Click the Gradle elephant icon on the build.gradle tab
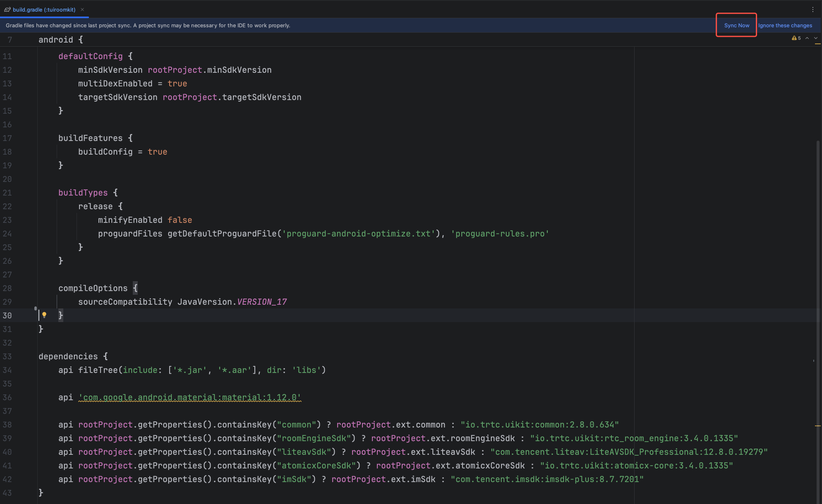The height and width of the screenshot is (504, 822). tap(7, 10)
